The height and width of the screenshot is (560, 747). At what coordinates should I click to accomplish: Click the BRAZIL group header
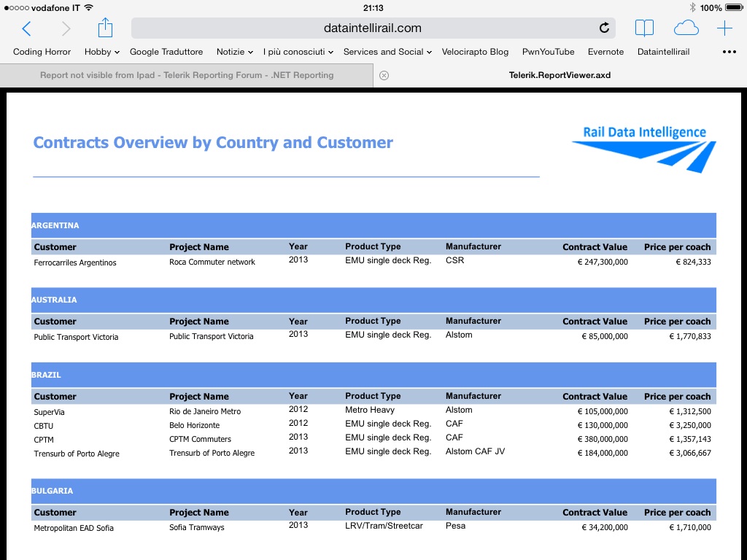(373, 375)
